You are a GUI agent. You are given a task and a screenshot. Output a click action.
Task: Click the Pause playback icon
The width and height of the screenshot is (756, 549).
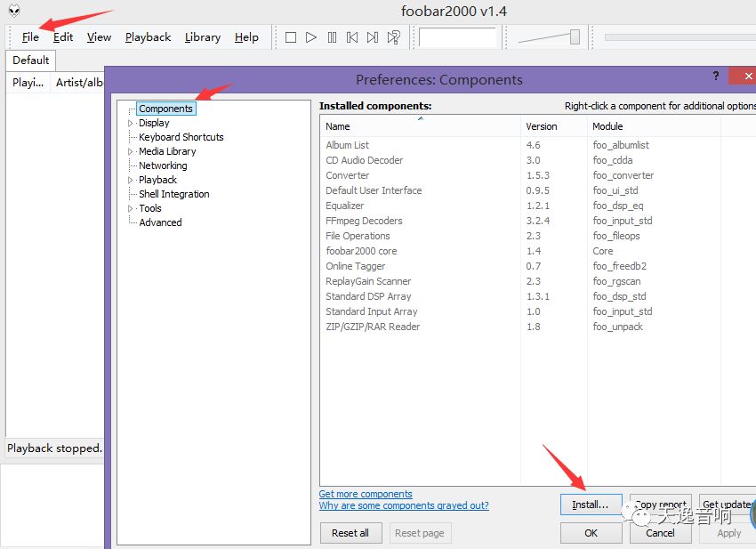pyautogui.click(x=332, y=37)
